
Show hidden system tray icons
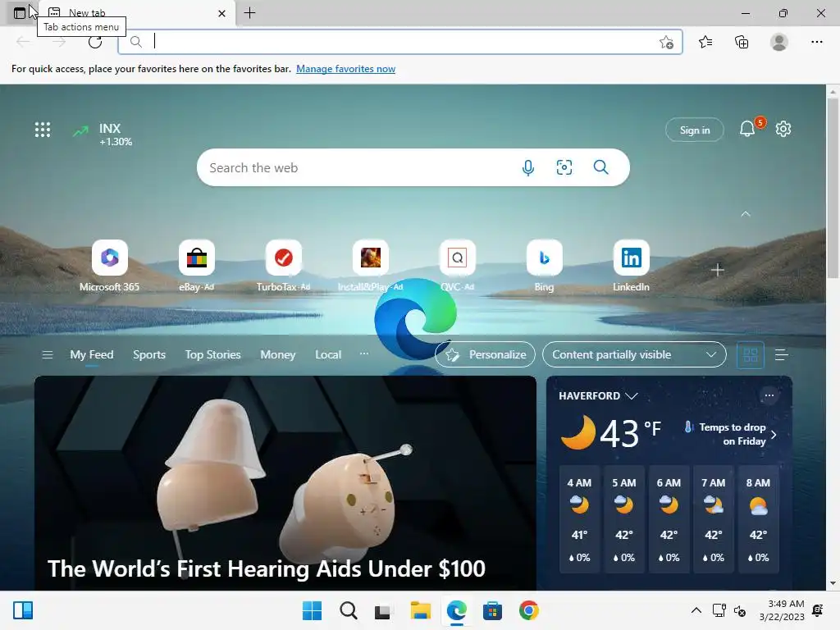[x=696, y=610]
